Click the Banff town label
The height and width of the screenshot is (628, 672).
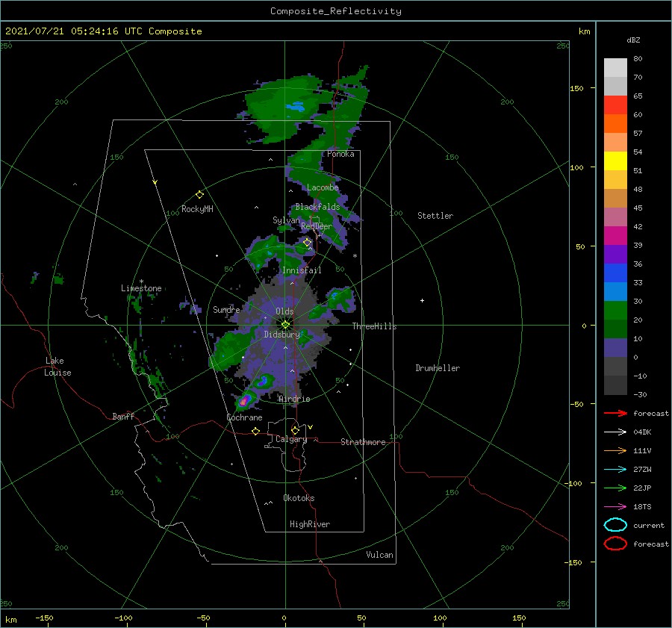(x=123, y=416)
